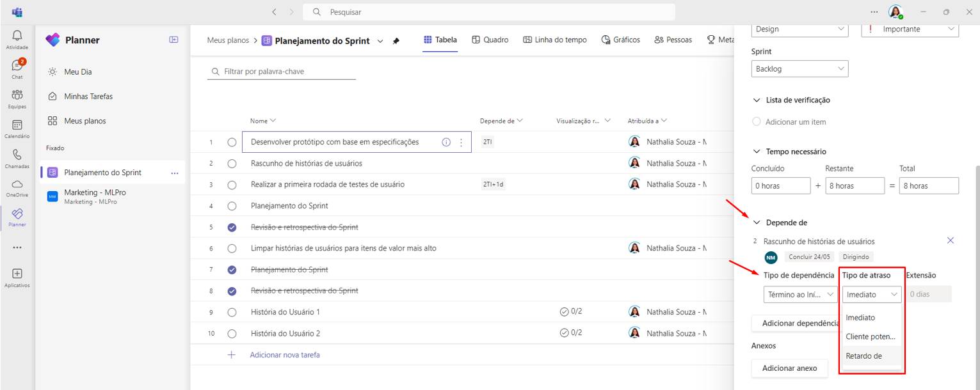This screenshot has width=980, height=390.
Task: Click the NM assignee avatar in dependency
Action: click(x=771, y=257)
